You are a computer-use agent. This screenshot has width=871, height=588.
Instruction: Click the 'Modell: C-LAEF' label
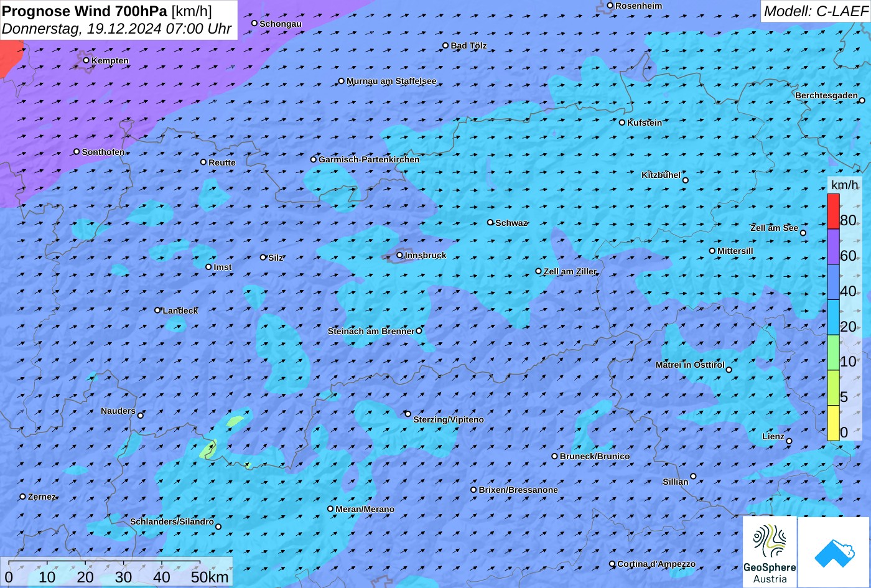click(x=815, y=11)
